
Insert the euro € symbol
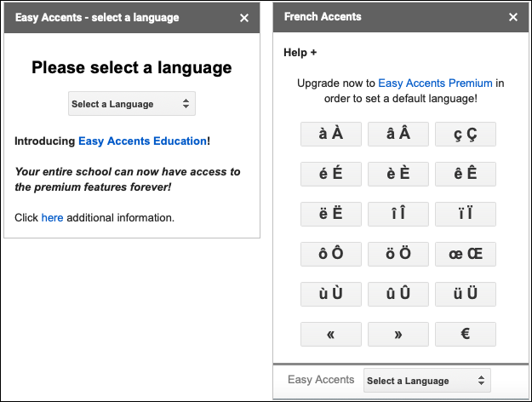[466, 334]
